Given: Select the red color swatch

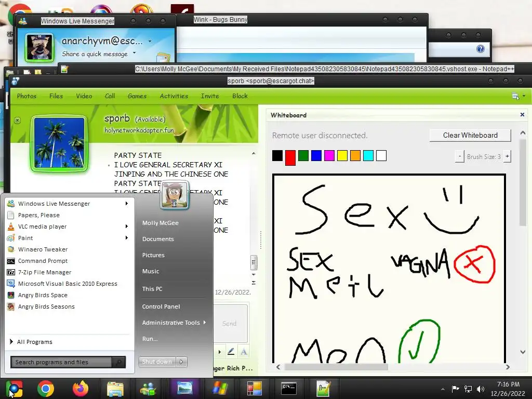Looking at the screenshot, I should [x=290, y=158].
